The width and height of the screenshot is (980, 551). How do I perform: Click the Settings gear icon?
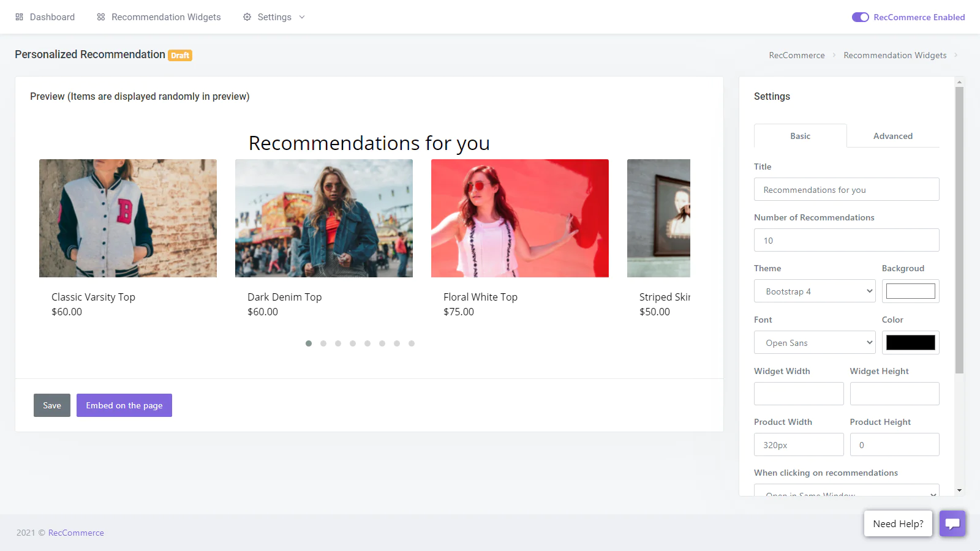pyautogui.click(x=247, y=17)
